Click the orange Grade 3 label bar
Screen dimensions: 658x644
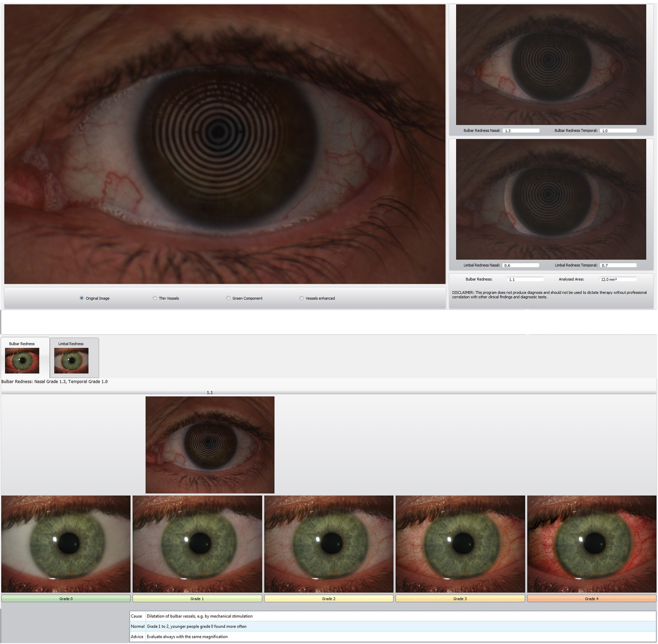coord(460,599)
